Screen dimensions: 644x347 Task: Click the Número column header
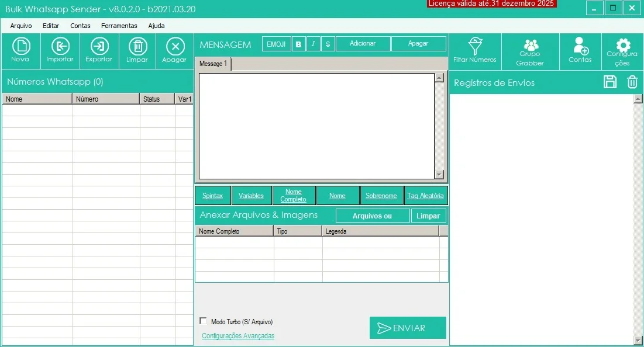point(106,99)
